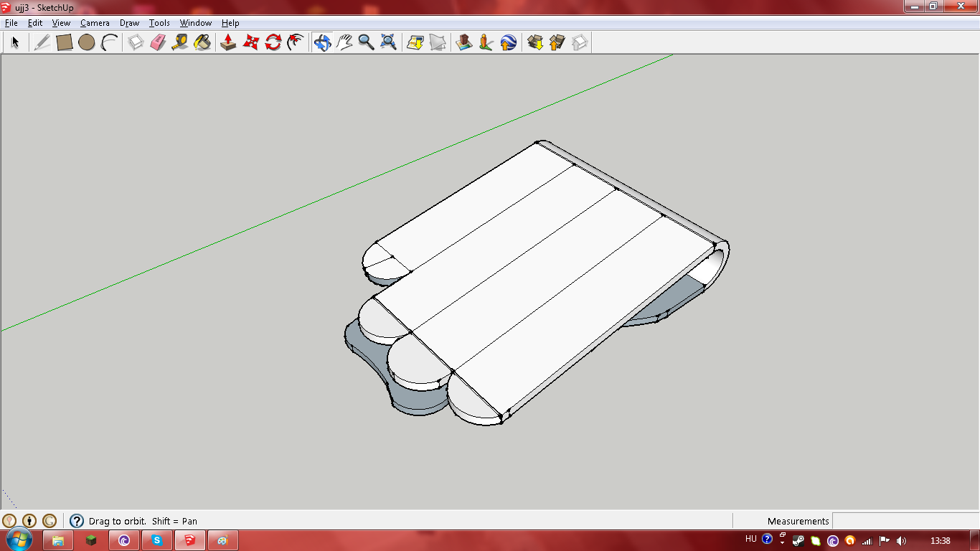Pick the Tape Measure tool

180,42
